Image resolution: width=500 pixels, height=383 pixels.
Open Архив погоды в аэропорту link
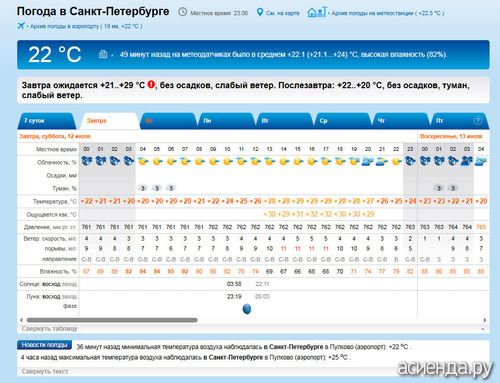[86, 26]
